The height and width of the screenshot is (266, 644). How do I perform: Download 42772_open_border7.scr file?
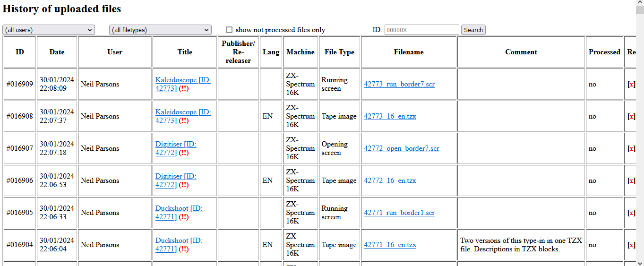401,148
